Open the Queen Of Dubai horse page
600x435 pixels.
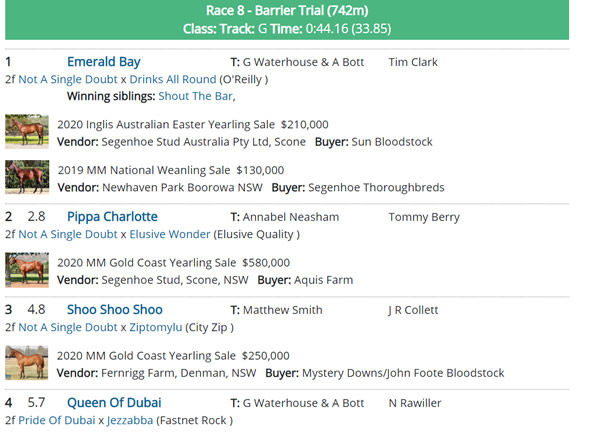pyautogui.click(x=114, y=403)
